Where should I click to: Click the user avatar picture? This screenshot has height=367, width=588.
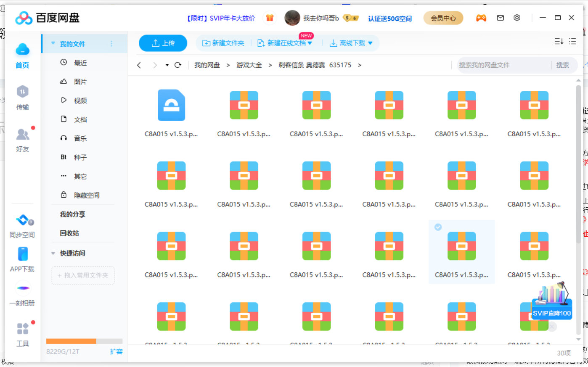292,18
